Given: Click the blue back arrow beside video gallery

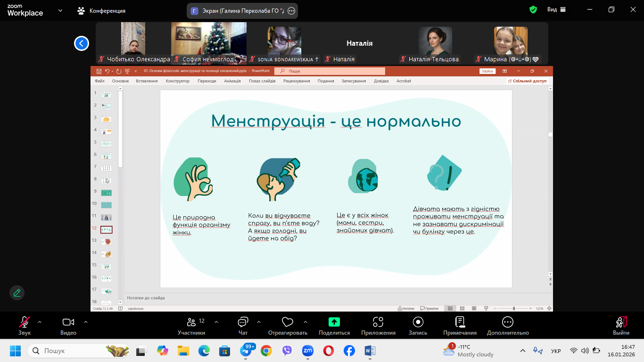Looking at the screenshot, I should coord(82,43).
